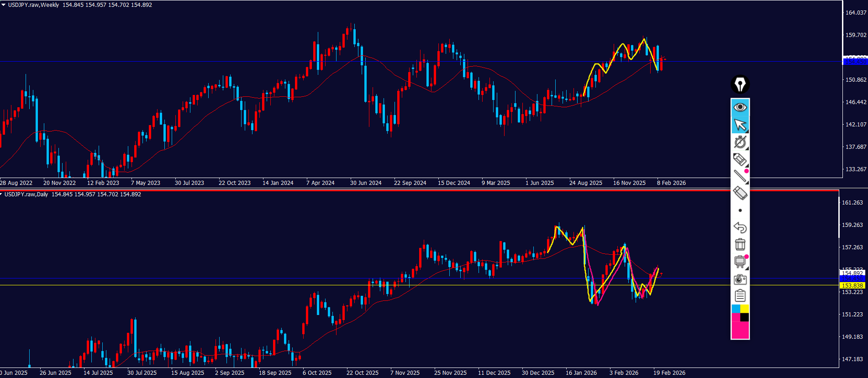
Task: Open the Epic Pen logo menu
Action: [740, 84]
